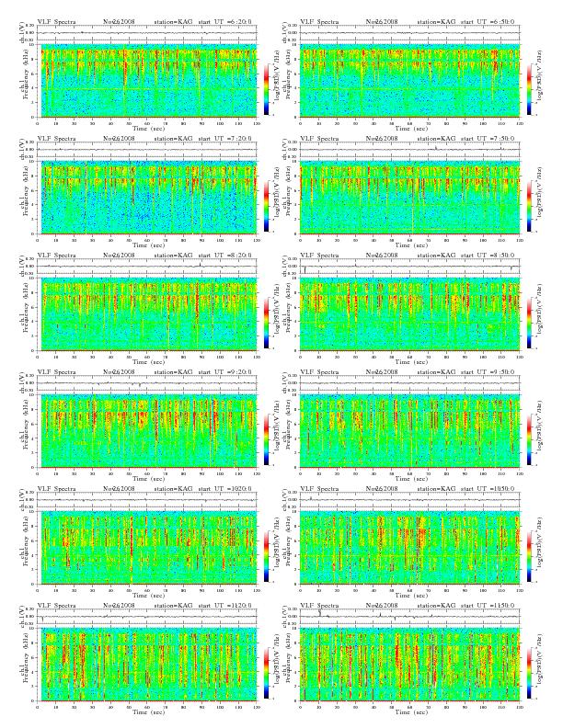Click the PSD color bar of the 6:20:0 plot
The width and height of the screenshot is (563, 728).
point(266,88)
